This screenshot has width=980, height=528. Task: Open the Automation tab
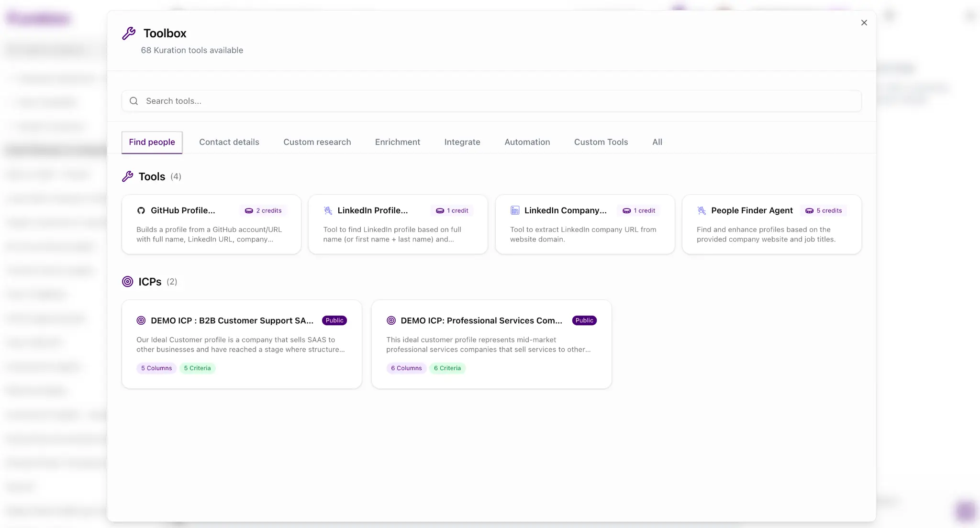(x=527, y=142)
